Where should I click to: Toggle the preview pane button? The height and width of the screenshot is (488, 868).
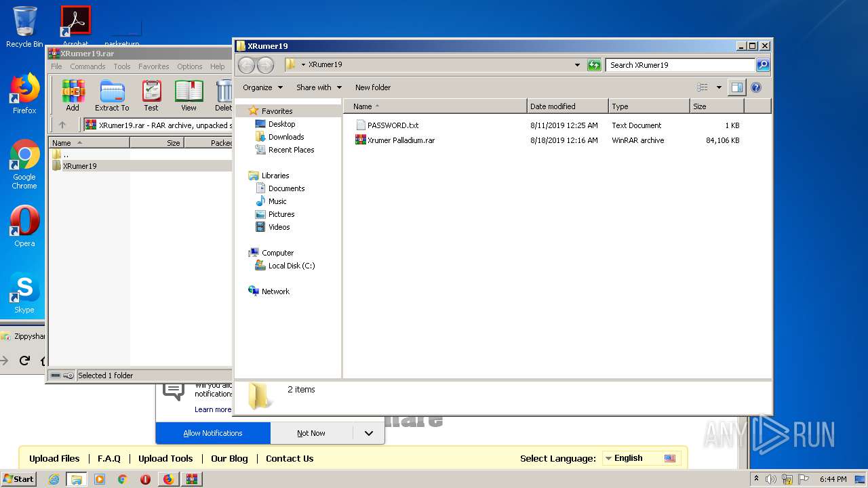pyautogui.click(x=736, y=87)
